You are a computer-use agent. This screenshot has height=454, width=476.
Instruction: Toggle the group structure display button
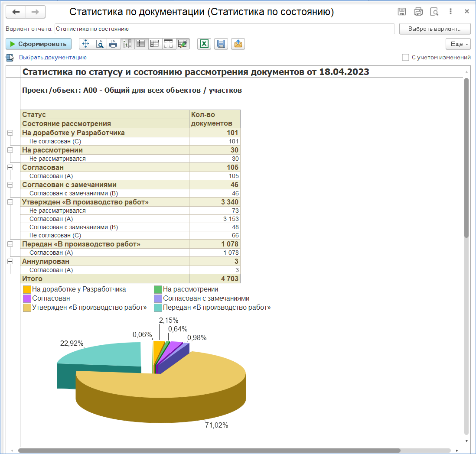click(x=127, y=44)
